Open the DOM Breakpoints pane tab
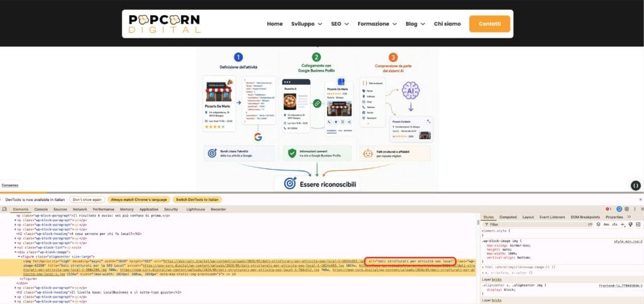 coord(586,217)
